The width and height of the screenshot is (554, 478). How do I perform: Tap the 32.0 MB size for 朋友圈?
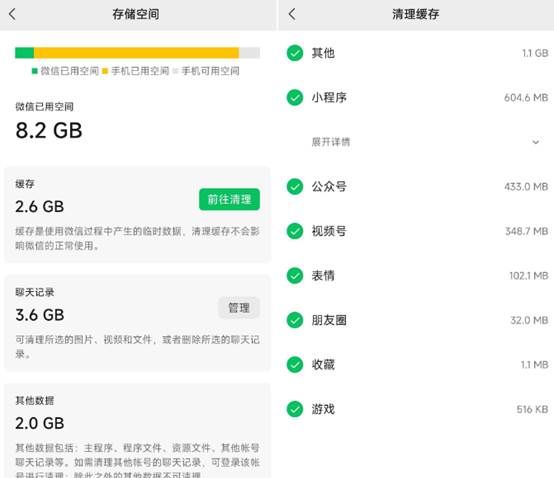529,320
